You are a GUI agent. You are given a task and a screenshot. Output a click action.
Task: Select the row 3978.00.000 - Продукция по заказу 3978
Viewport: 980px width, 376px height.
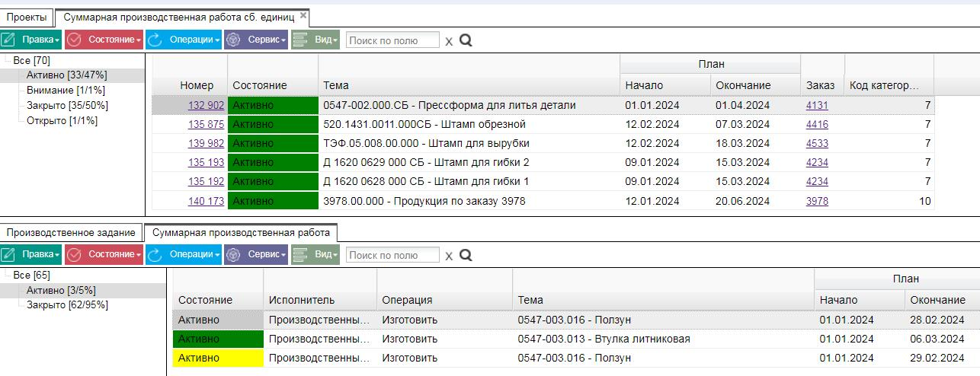543,202
